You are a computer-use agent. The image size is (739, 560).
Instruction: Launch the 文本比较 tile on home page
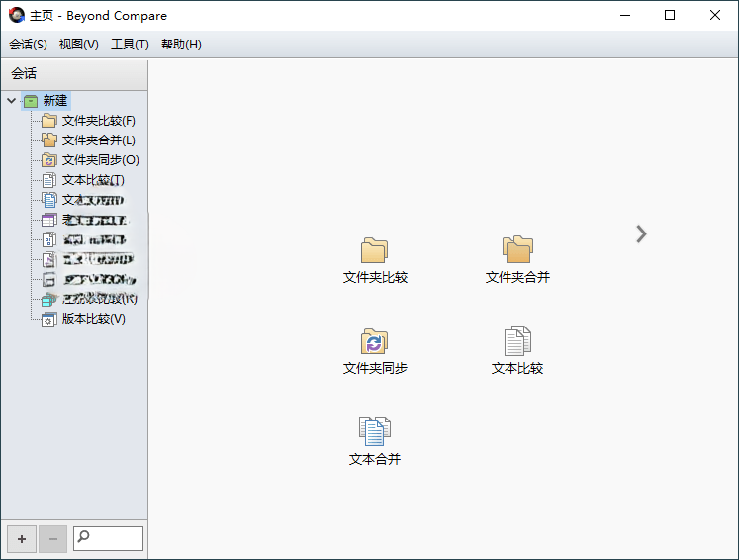coord(517,350)
